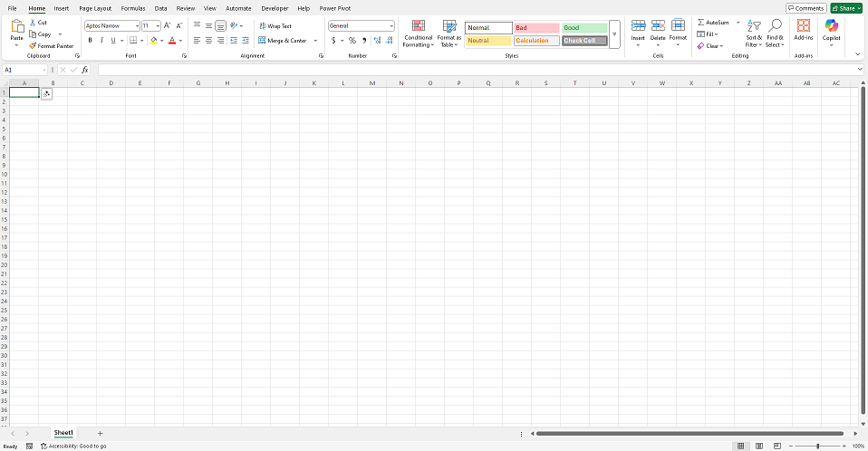Switch to the Data tab

[160, 8]
